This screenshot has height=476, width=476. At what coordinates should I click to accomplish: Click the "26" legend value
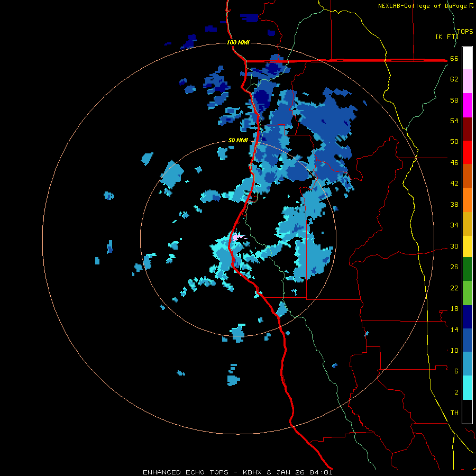454,267
